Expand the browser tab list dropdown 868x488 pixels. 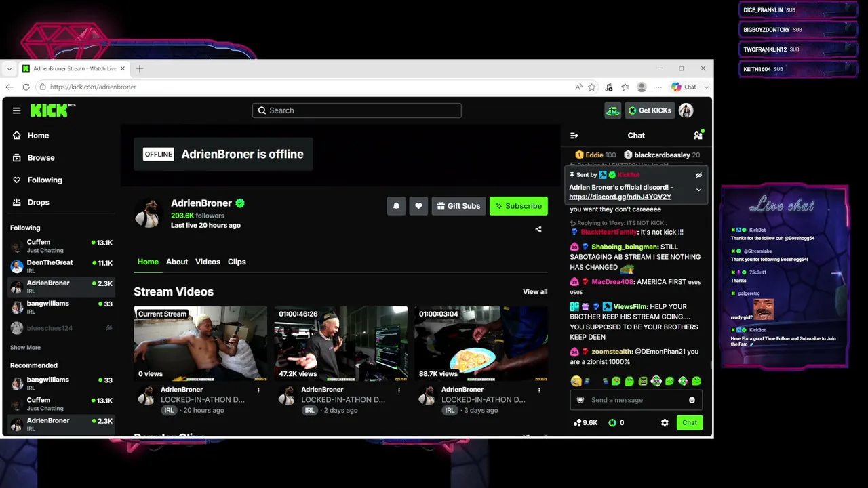pyautogui.click(x=9, y=68)
